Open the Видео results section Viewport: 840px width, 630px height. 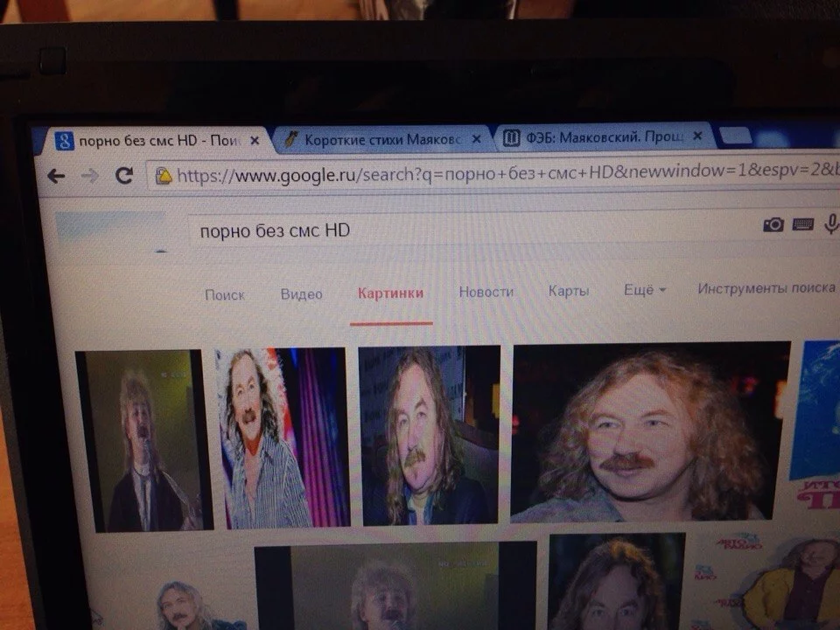pos(302,294)
